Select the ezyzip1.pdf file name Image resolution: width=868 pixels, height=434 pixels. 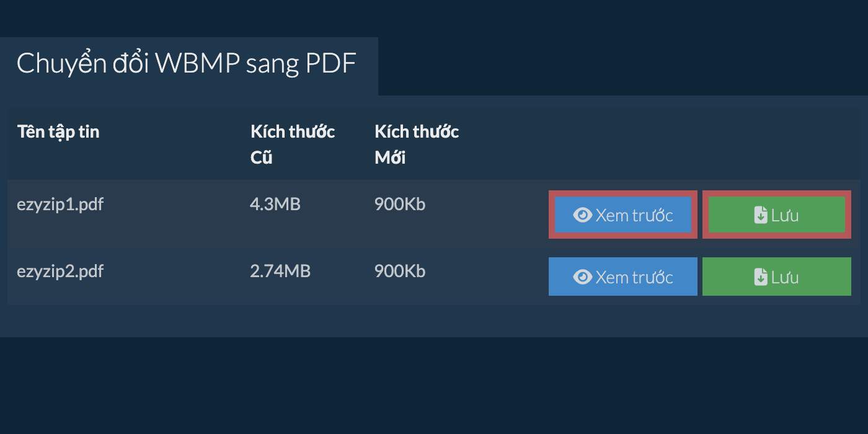(60, 205)
